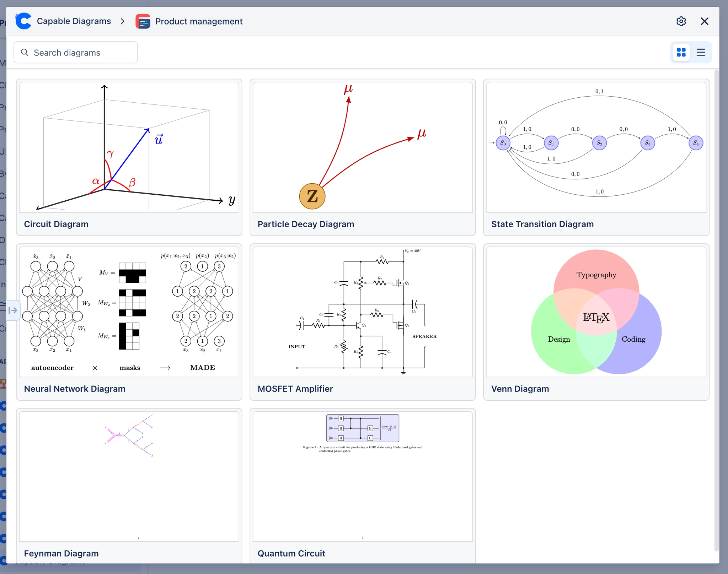Click the Product management space icon
The height and width of the screenshot is (574, 728).
(x=143, y=21)
